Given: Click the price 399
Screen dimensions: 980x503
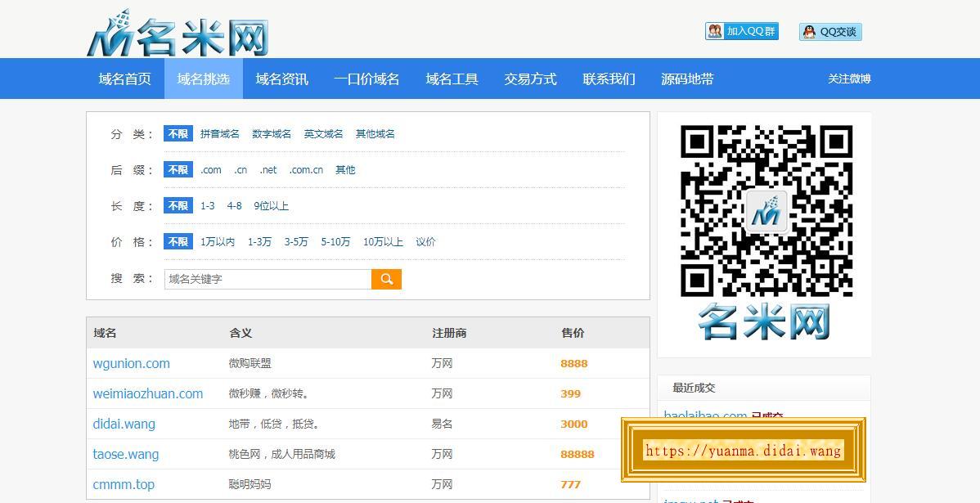Looking at the screenshot, I should click(571, 393).
